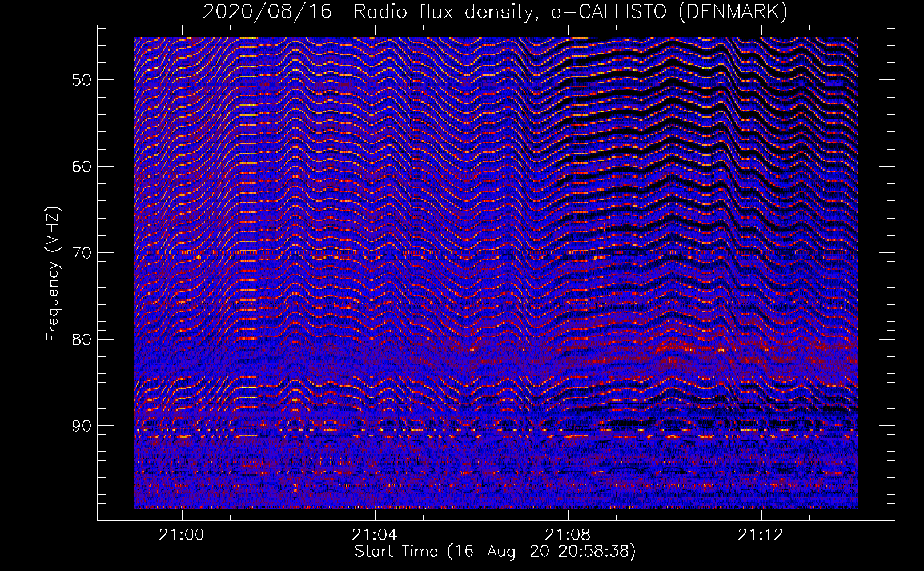Click the 21:12 time tick label
924x571 pixels.
[x=761, y=535]
